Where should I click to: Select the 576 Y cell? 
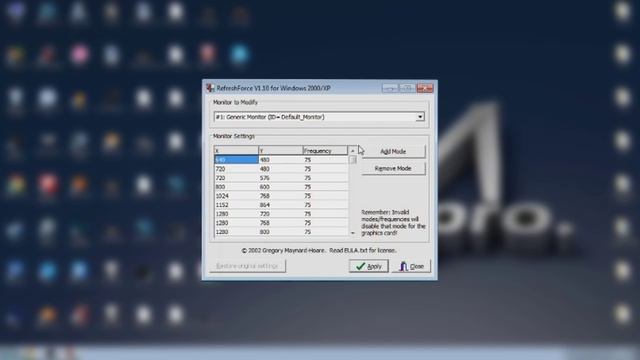(x=281, y=178)
